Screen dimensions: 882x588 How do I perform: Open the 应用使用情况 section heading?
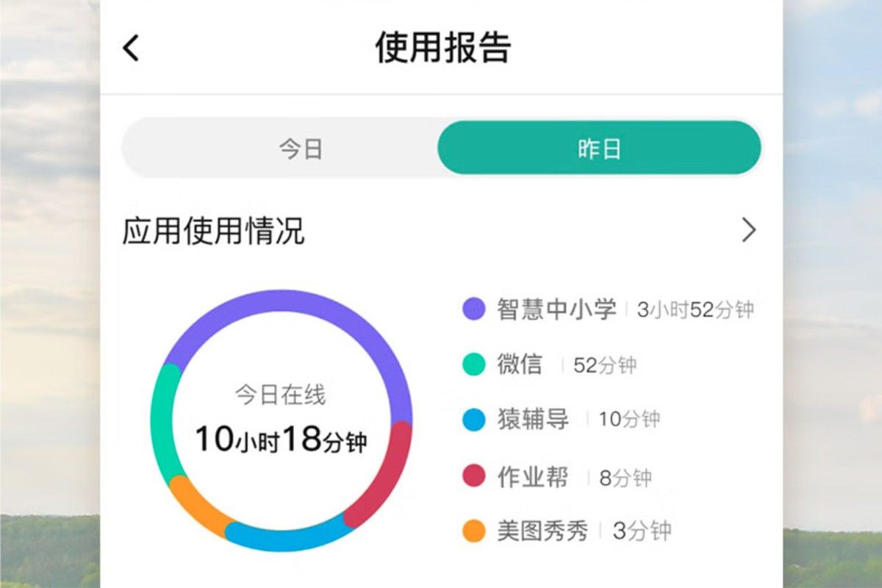coord(213,231)
